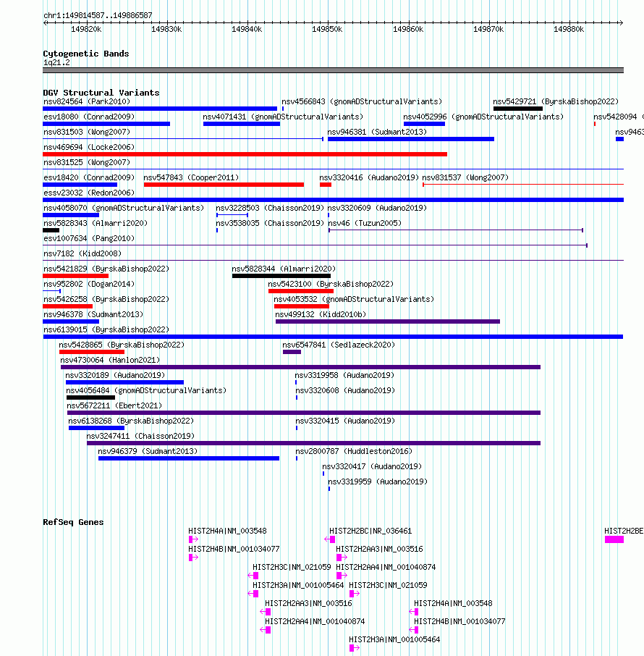Open nsv831525 (Wong2007) variant label
Image resolution: width=644 pixels, height=656 pixels.
tap(87, 162)
